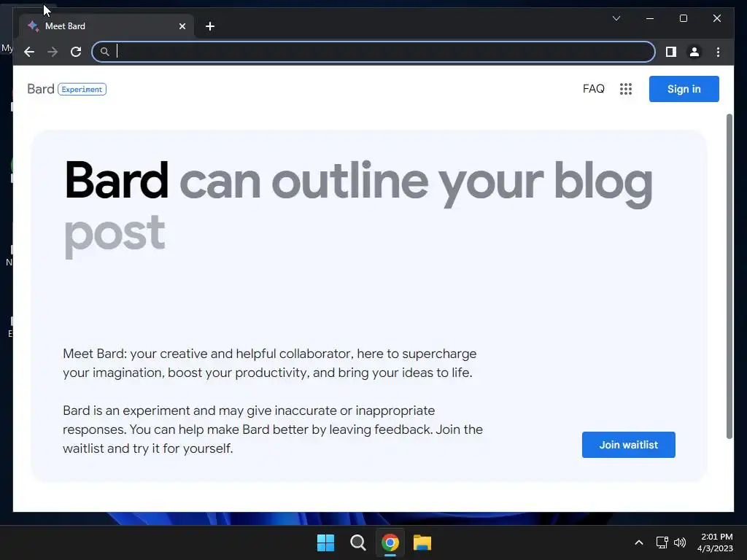Click the 'Bard is an experiment' paragraph

click(273, 429)
